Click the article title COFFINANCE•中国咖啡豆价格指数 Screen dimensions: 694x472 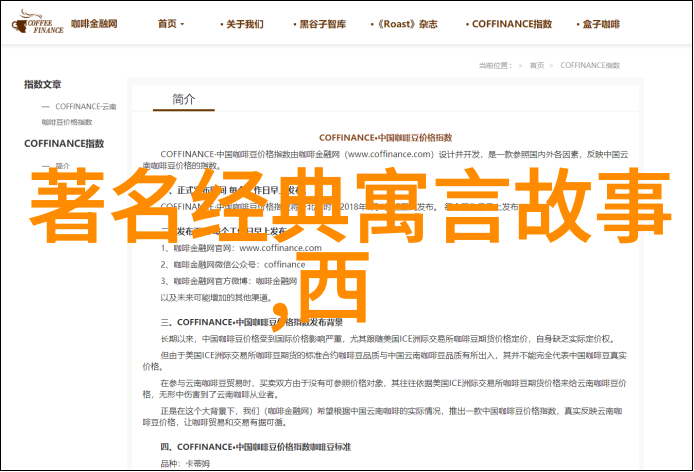[x=386, y=138]
